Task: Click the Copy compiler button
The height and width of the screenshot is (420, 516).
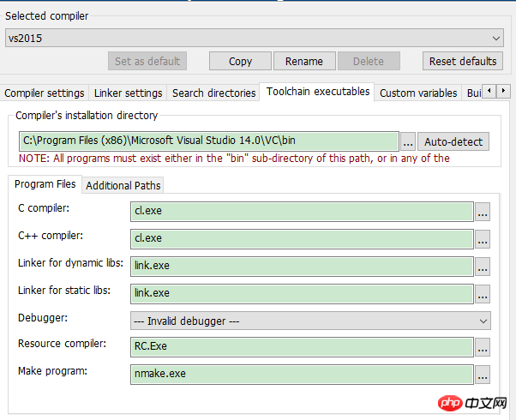Action: [240, 61]
